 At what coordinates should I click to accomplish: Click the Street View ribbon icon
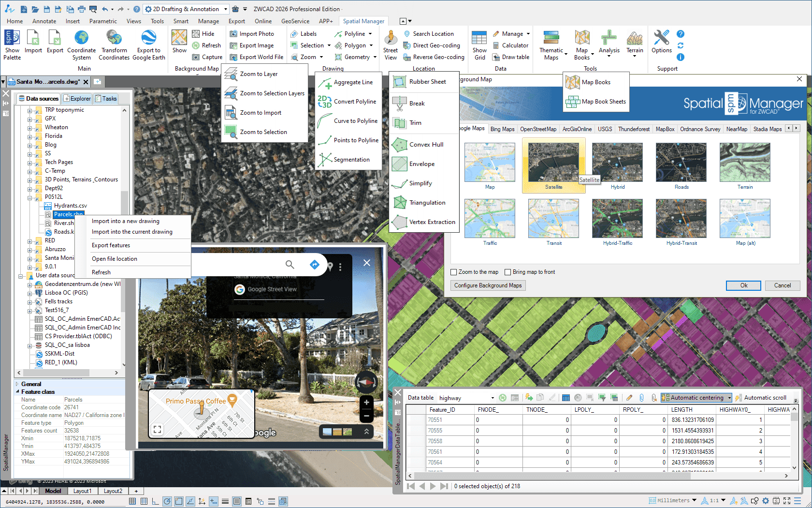391,38
